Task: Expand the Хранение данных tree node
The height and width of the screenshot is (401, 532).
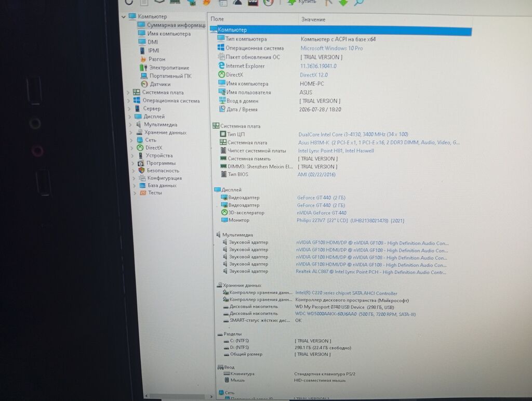Action: click(x=131, y=133)
